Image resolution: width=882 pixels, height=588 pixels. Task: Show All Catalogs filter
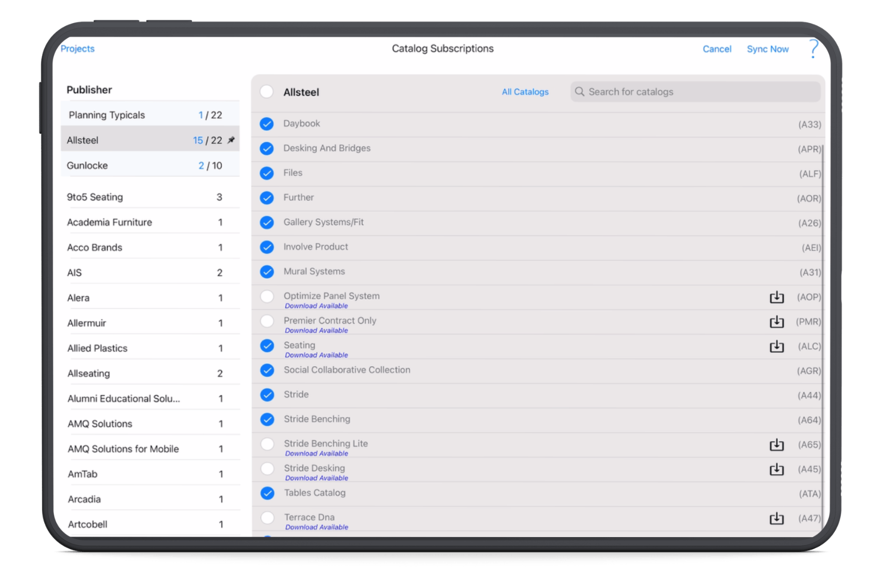point(525,92)
